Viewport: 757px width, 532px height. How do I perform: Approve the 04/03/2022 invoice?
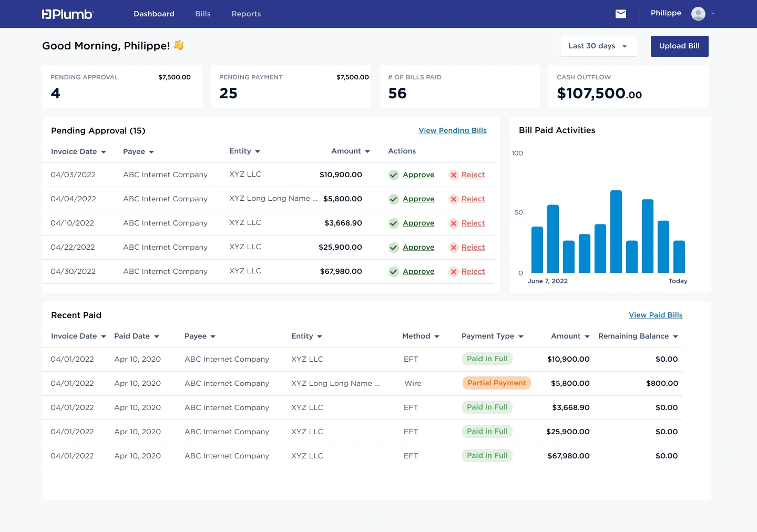click(418, 175)
